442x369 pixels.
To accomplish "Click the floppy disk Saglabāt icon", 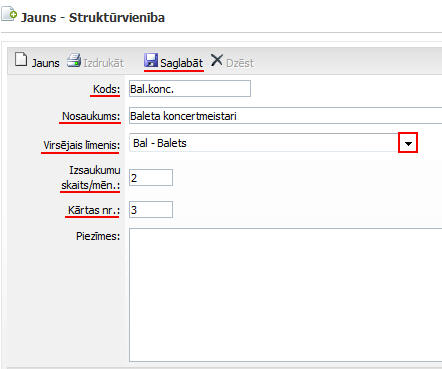I will (151, 60).
